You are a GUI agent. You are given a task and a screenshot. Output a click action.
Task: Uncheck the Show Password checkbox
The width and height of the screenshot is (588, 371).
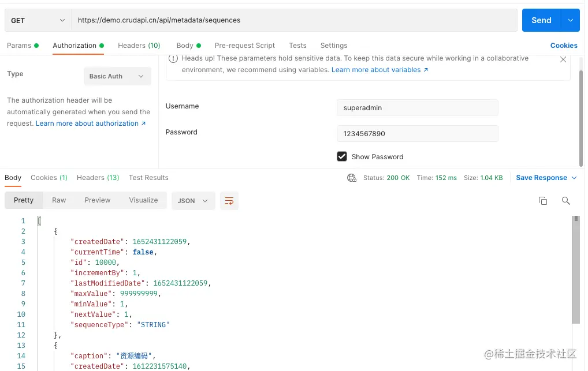[x=341, y=156]
